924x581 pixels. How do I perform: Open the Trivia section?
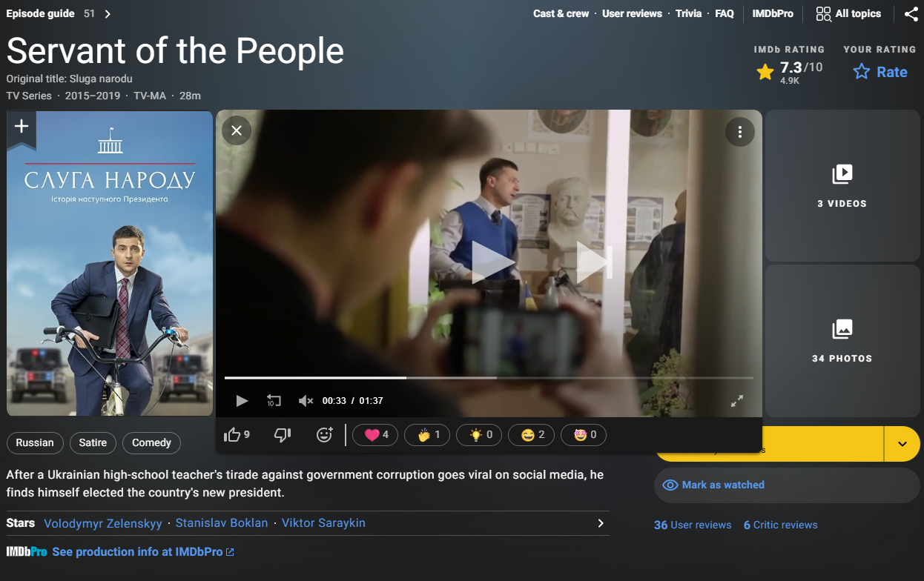pyautogui.click(x=688, y=13)
